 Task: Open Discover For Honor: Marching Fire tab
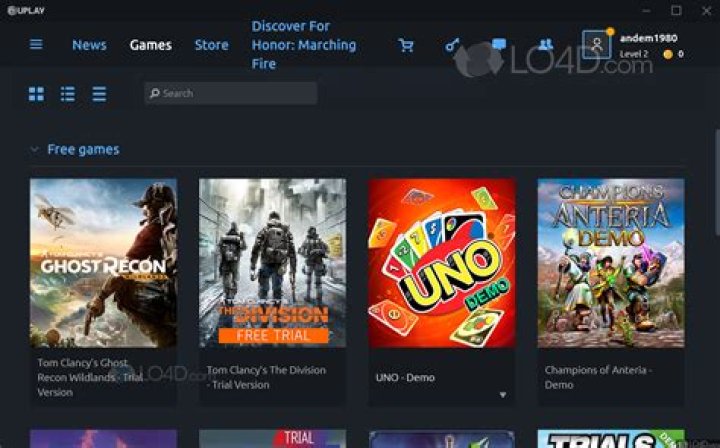tap(304, 45)
